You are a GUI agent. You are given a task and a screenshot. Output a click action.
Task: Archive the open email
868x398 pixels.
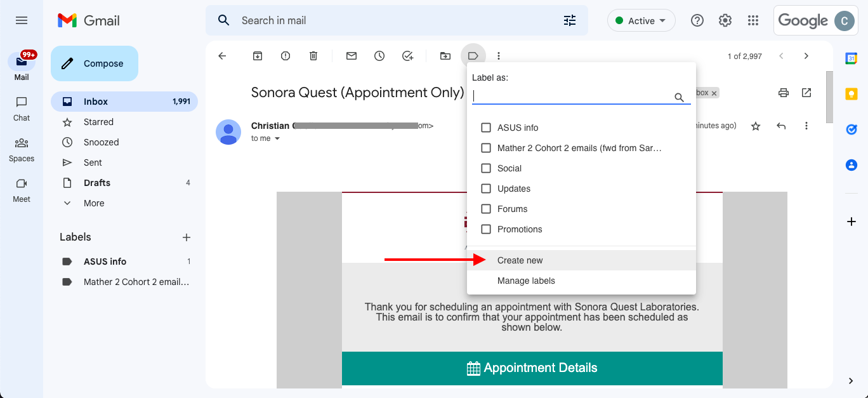point(258,56)
